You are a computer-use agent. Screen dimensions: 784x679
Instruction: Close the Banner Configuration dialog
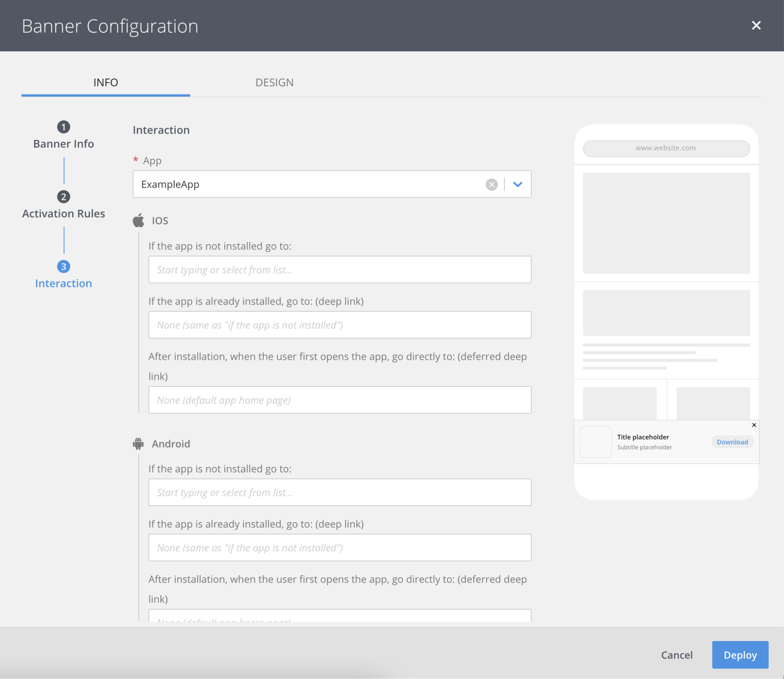[756, 25]
